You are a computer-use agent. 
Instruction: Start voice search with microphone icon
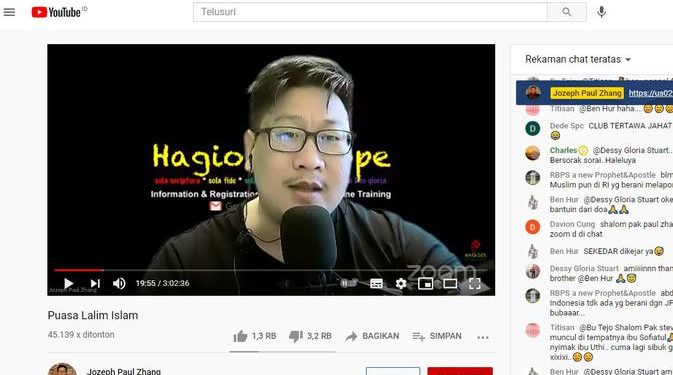point(601,12)
